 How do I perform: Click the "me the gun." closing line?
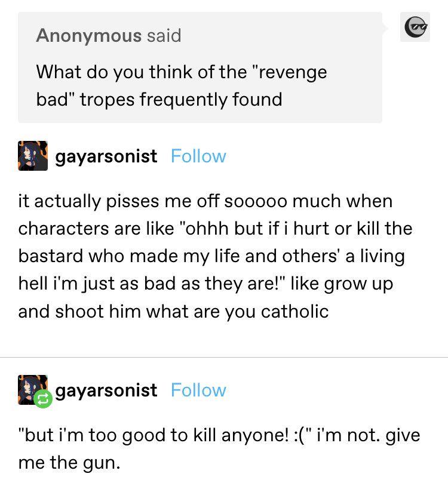pos(69,463)
